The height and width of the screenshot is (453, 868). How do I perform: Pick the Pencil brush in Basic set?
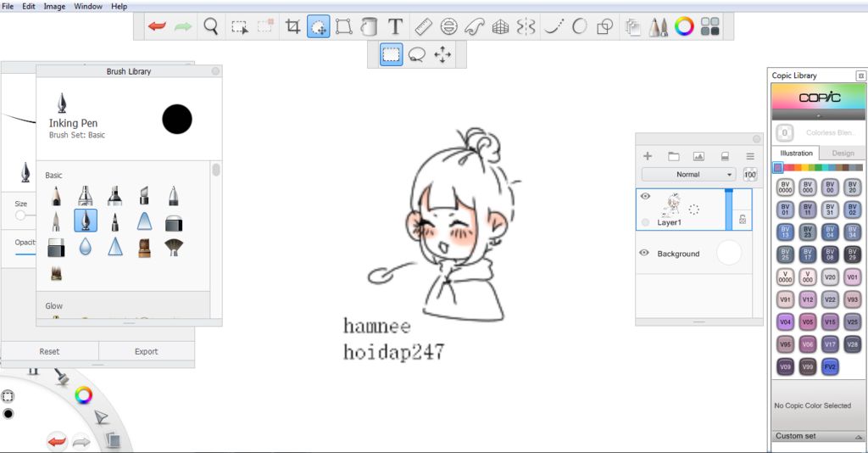click(56, 195)
